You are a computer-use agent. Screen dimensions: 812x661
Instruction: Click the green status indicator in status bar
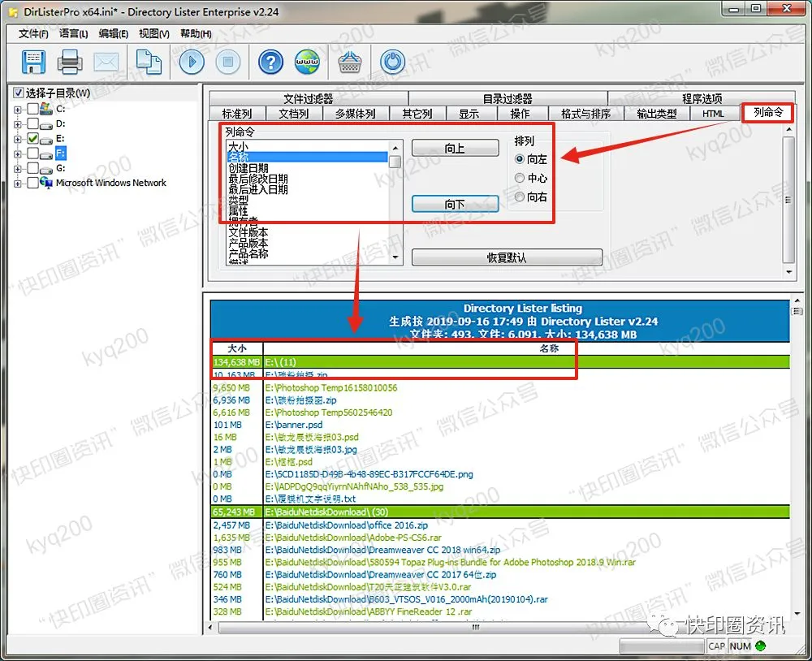760,646
